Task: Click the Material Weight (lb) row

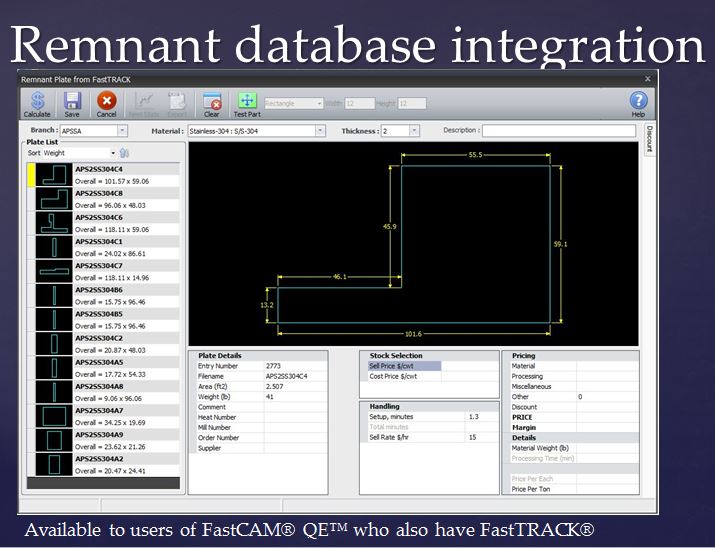Action: 574,448
